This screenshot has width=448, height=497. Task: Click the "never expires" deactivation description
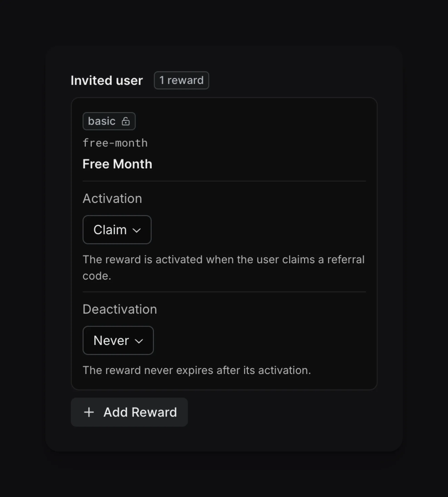(x=197, y=370)
